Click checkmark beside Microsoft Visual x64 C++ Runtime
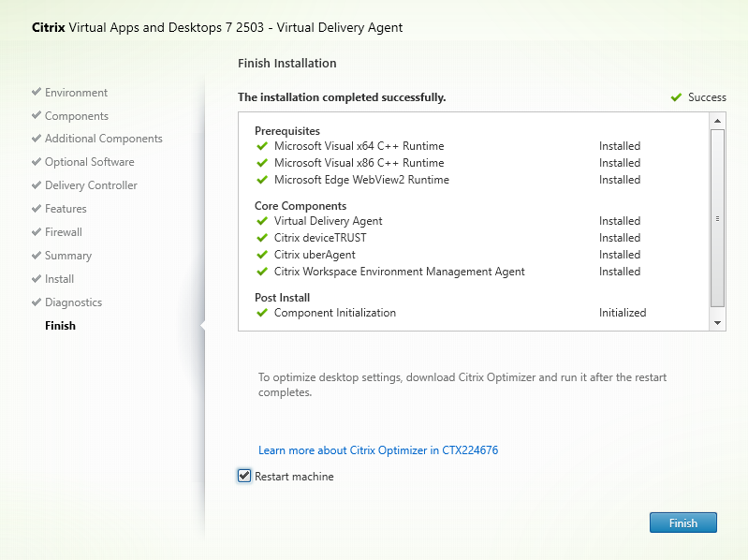The height and width of the screenshot is (560, 748). [262, 146]
